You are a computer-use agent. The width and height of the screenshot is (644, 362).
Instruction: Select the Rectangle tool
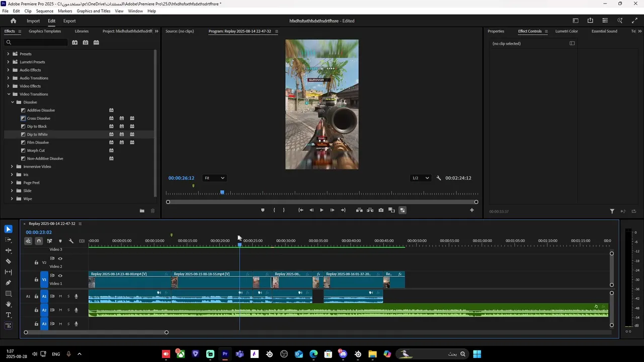coord(9,294)
